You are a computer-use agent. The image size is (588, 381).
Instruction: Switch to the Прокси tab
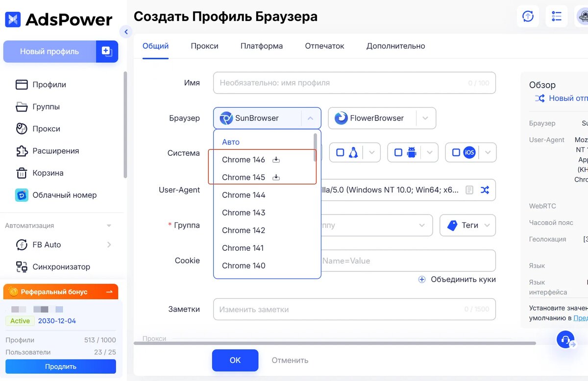(204, 46)
